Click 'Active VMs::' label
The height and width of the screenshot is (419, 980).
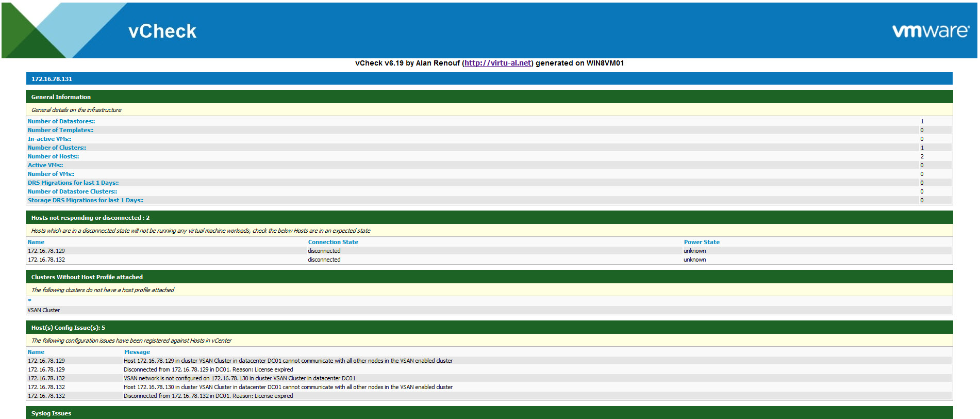(x=45, y=166)
